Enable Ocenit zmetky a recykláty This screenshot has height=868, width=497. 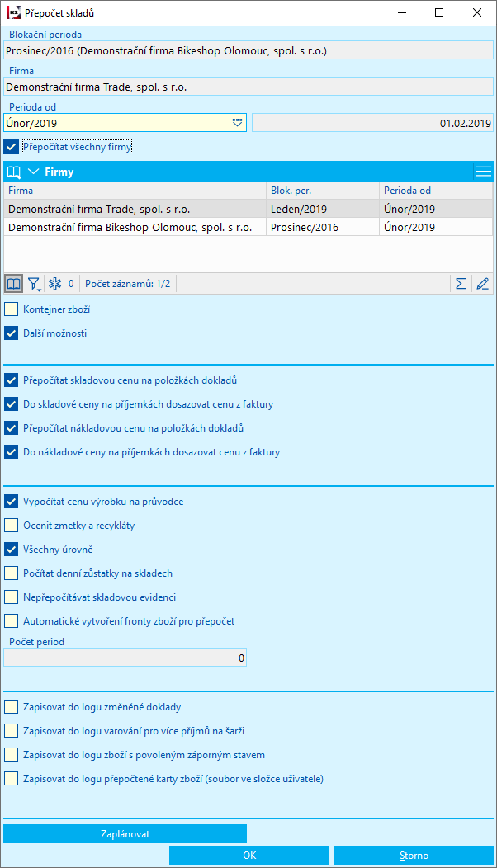(x=11, y=526)
